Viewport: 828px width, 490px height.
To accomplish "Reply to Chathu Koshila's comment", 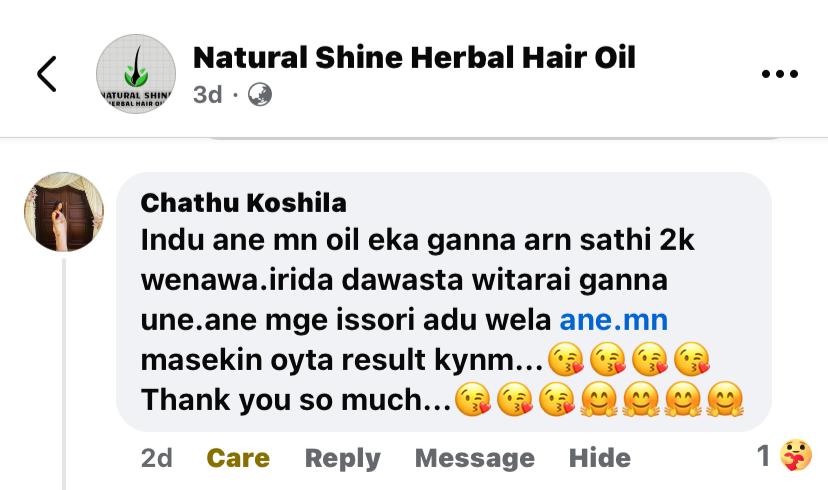I will tap(343, 458).
